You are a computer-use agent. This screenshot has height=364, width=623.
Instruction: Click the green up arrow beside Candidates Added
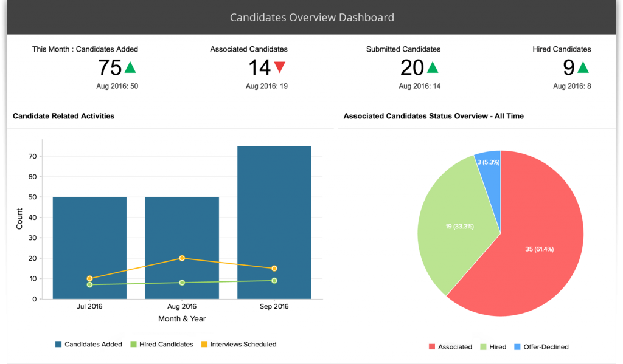[130, 67]
